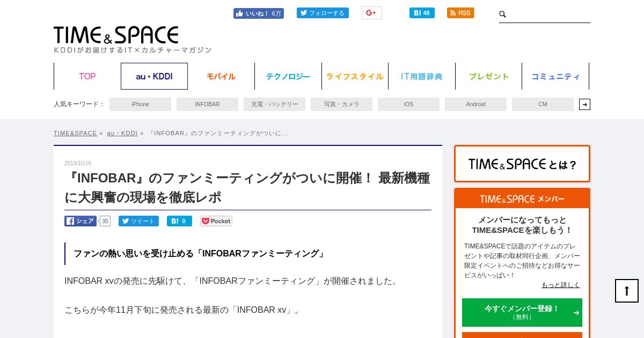Click the article date 2018/10/16

click(78, 163)
